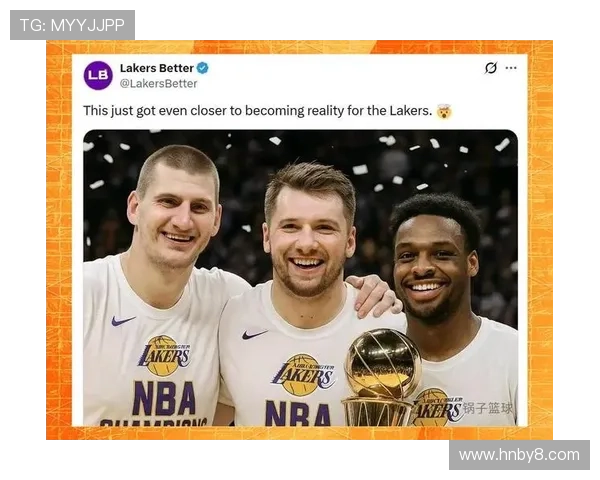Click the Lakers logo on left shirt

(x=164, y=356)
